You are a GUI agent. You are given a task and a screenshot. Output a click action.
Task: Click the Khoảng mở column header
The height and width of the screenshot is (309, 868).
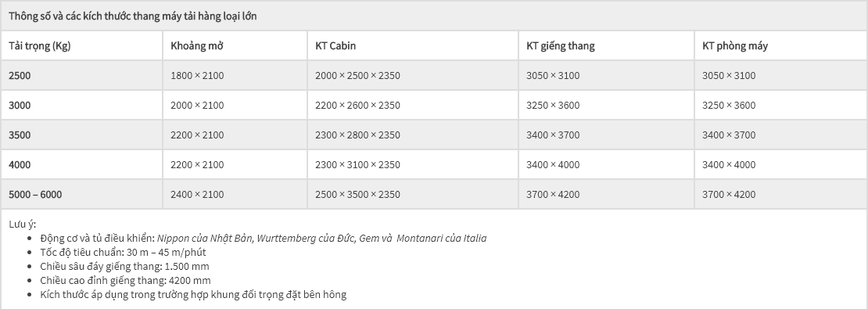click(x=196, y=46)
